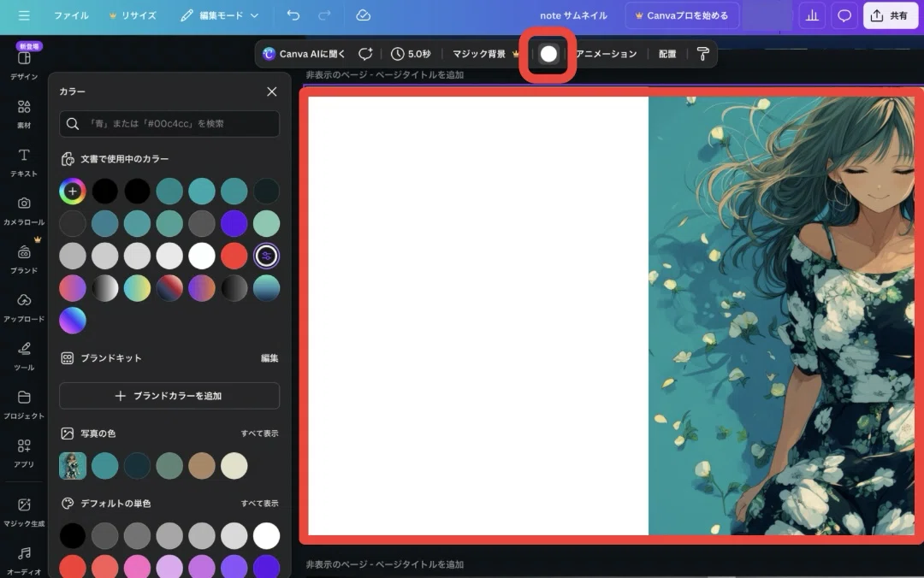924x578 pixels.
Task: Click the 共有 share button
Action: click(890, 15)
